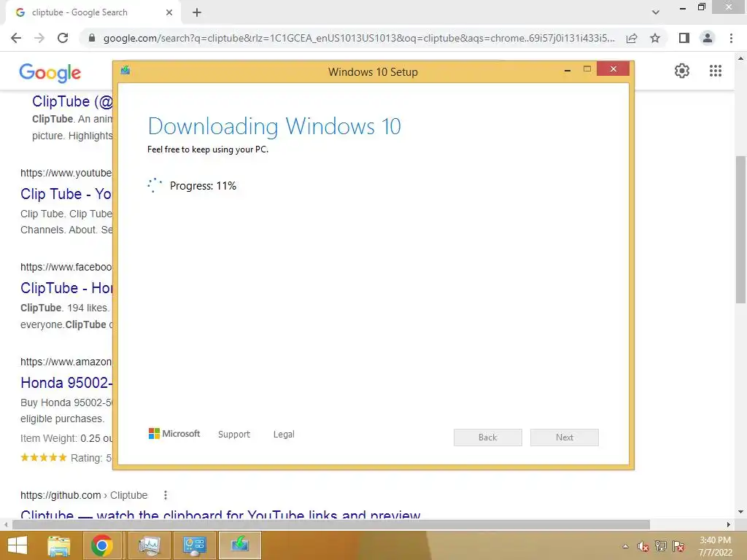The width and height of the screenshot is (747, 560).
Task: Click the Google logo
Action: (50, 73)
